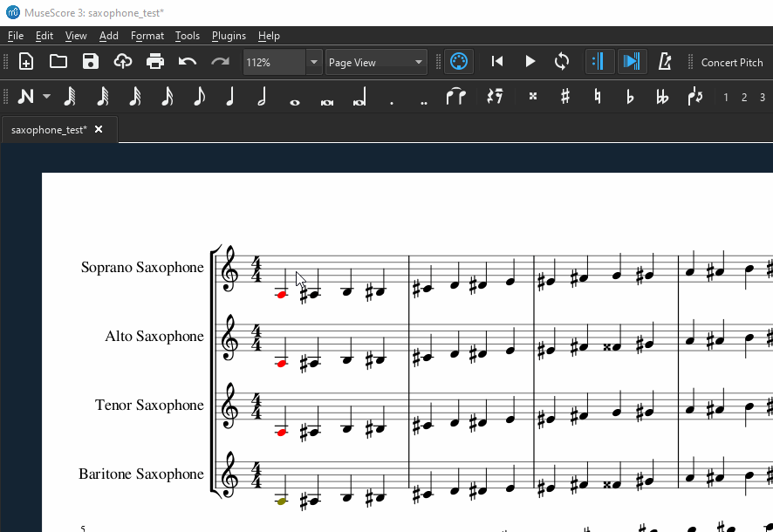Print the score using the printer icon

[x=155, y=62]
